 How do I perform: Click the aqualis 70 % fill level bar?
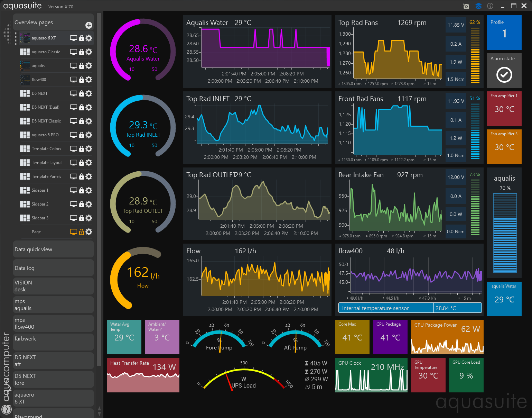(x=505, y=233)
